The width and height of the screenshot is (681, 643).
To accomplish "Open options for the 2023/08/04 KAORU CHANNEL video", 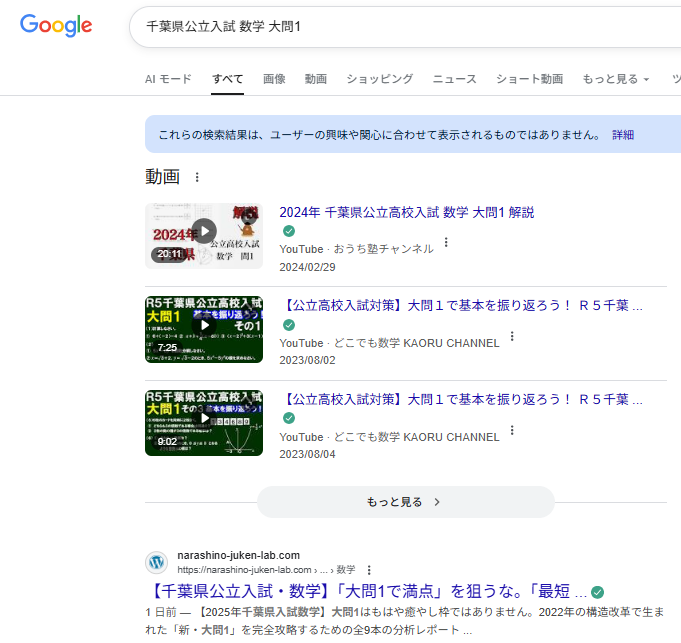I will tap(512, 431).
